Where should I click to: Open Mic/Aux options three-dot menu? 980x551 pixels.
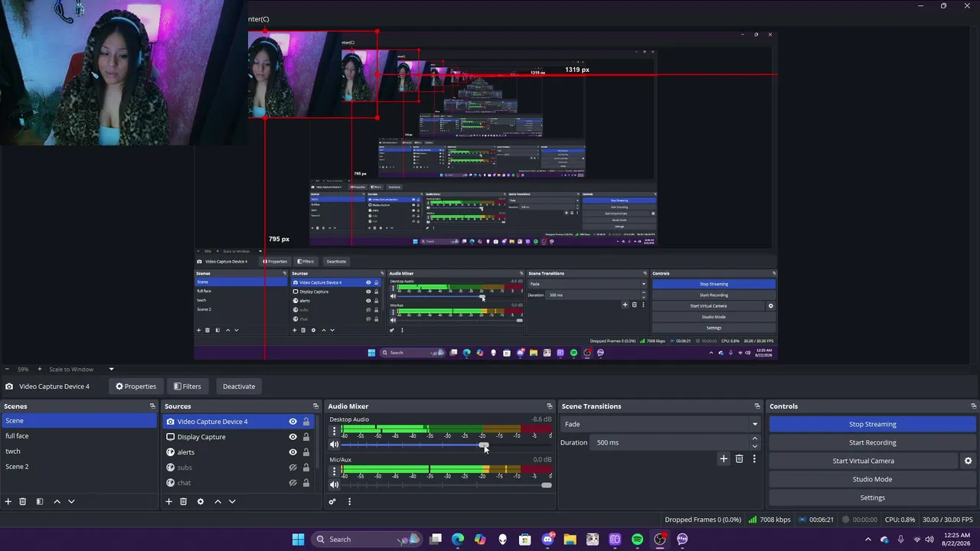click(334, 471)
